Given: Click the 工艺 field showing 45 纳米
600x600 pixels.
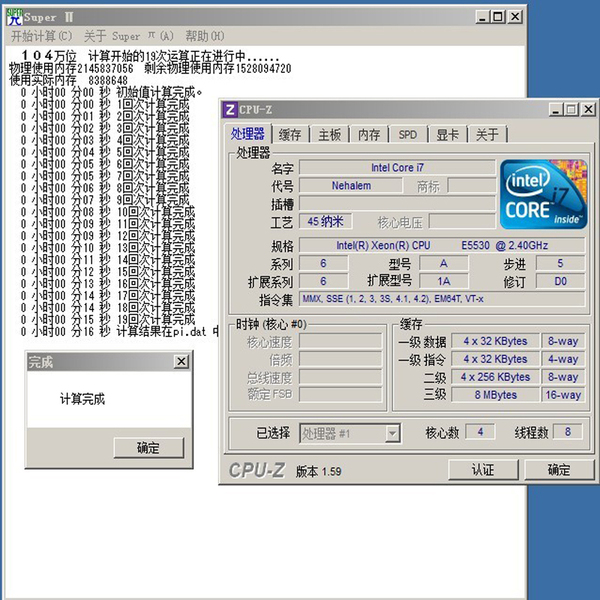Looking at the screenshot, I should (x=326, y=221).
